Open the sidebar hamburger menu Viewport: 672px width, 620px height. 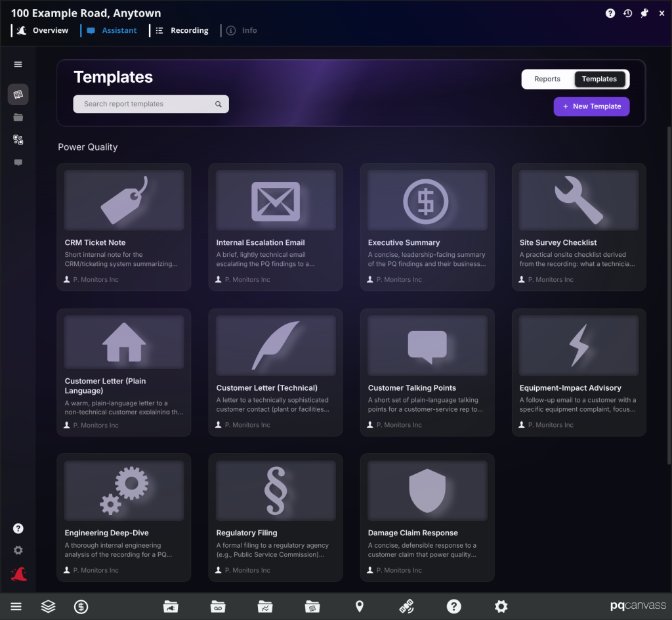[x=18, y=64]
